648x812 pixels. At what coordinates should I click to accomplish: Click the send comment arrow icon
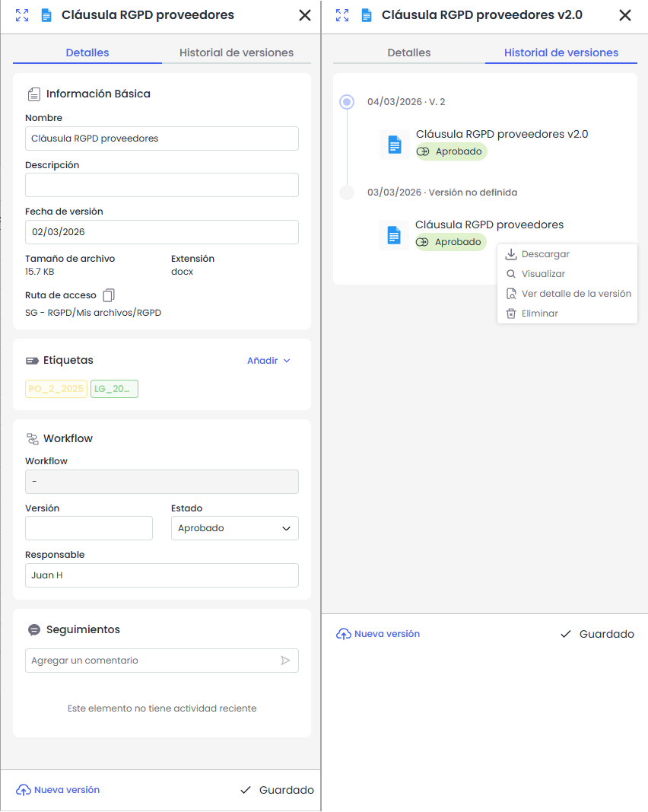click(x=285, y=661)
